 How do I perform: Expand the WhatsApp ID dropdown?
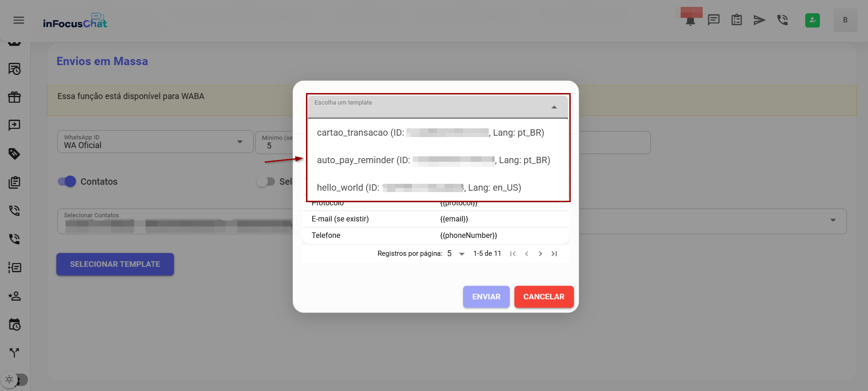click(240, 142)
